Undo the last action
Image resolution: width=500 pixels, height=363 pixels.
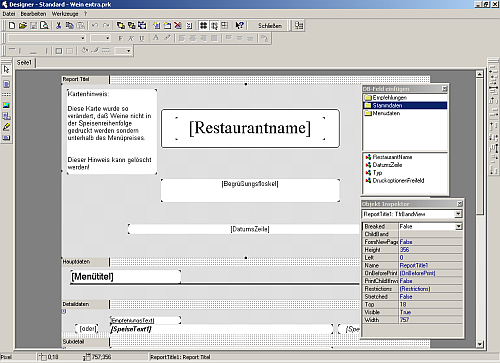pyautogui.click(x=95, y=25)
